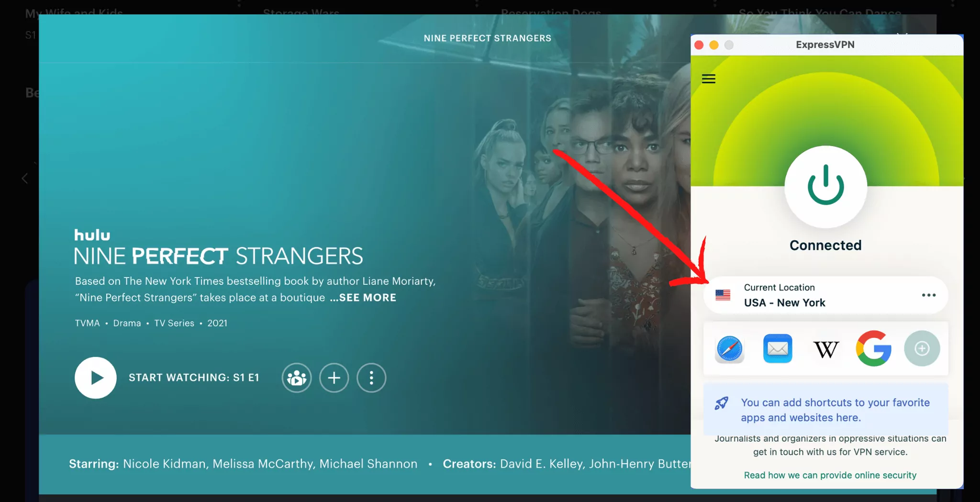Image resolution: width=980 pixels, height=502 pixels.
Task: Open the location options three-dot menu
Action: (x=929, y=295)
